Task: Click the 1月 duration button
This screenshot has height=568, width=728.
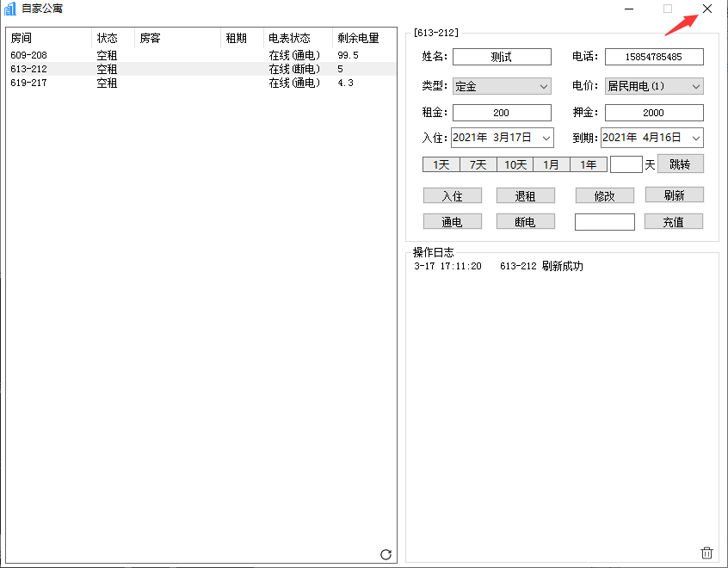Action: [x=551, y=165]
